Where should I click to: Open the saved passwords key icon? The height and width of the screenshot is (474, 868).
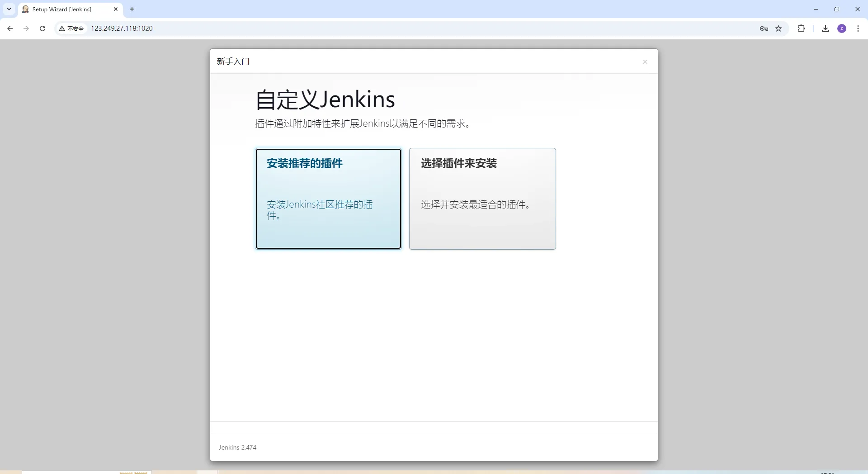pyautogui.click(x=764, y=28)
